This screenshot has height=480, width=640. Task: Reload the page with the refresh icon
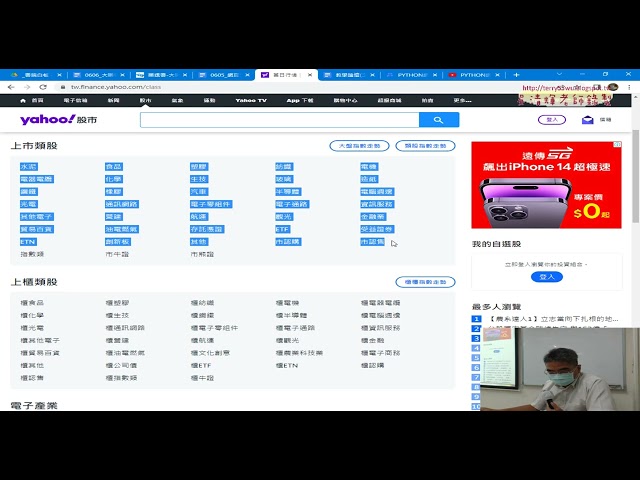pos(43,87)
